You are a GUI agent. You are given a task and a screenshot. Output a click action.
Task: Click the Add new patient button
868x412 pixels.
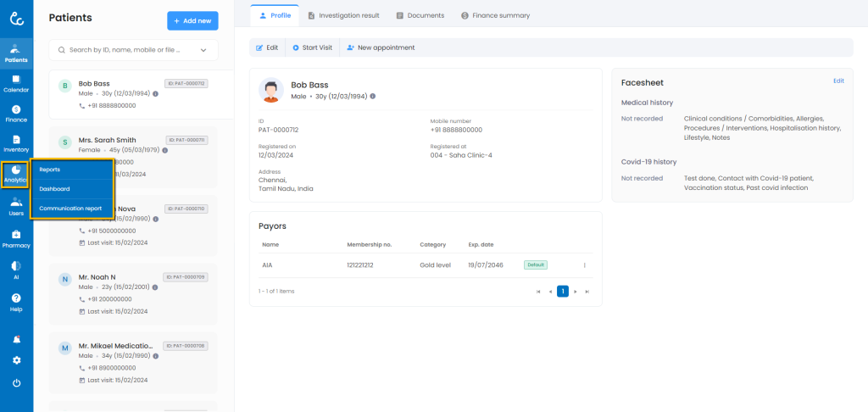[x=192, y=20]
